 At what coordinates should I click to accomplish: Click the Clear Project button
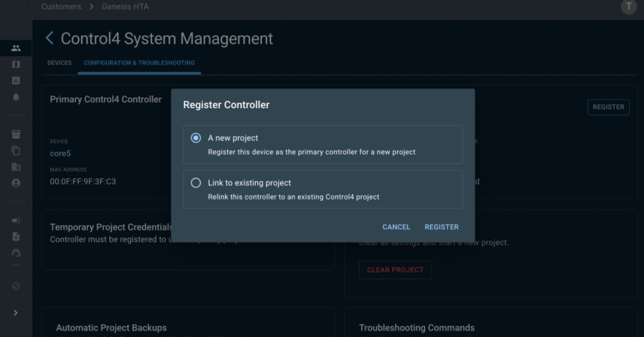395,270
